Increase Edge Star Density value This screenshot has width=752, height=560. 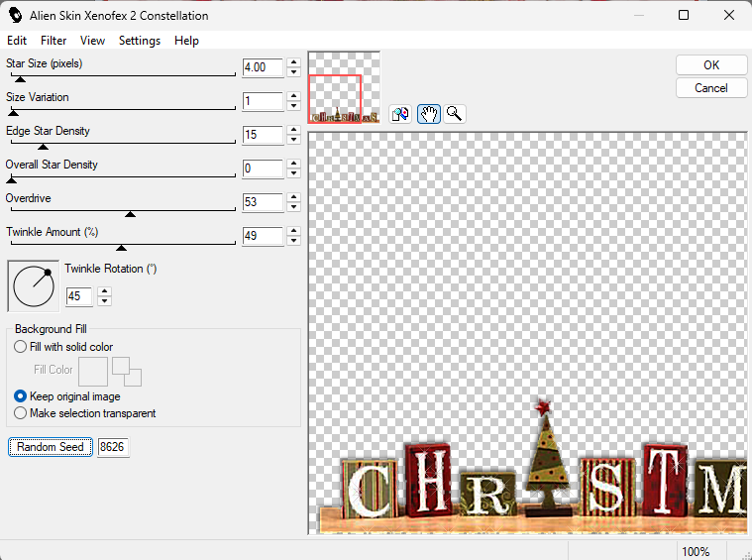293,130
